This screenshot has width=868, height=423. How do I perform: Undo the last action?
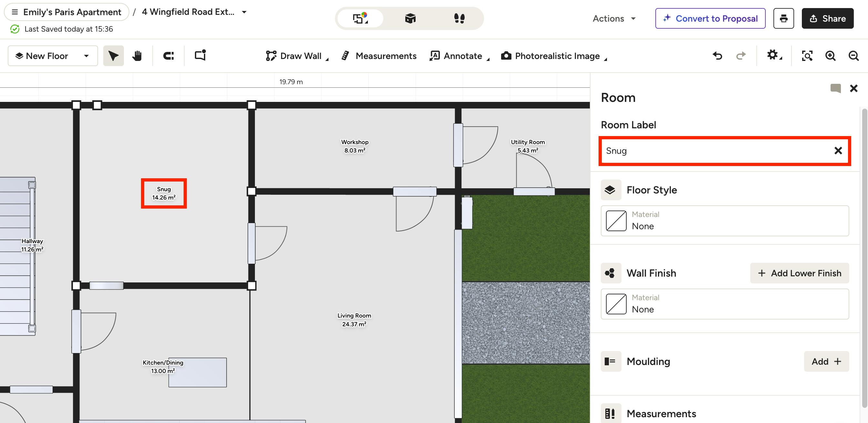(717, 56)
